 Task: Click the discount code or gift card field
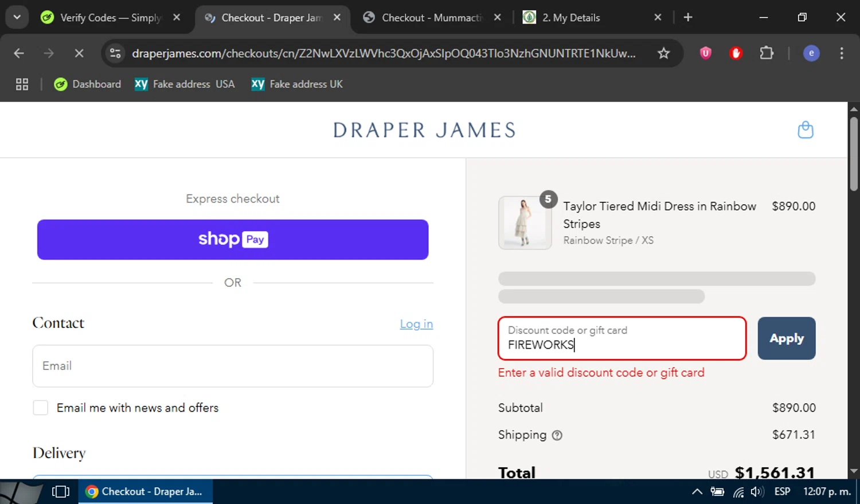[x=622, y=338]
